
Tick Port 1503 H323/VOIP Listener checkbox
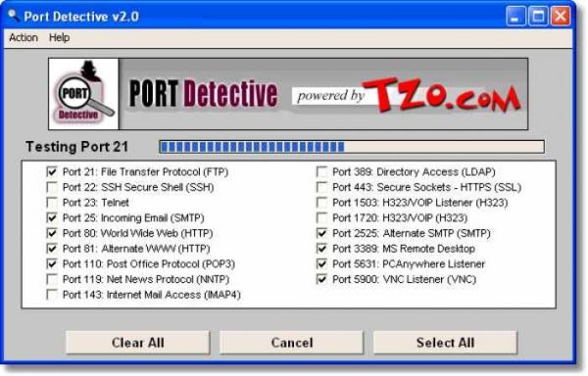322,202
